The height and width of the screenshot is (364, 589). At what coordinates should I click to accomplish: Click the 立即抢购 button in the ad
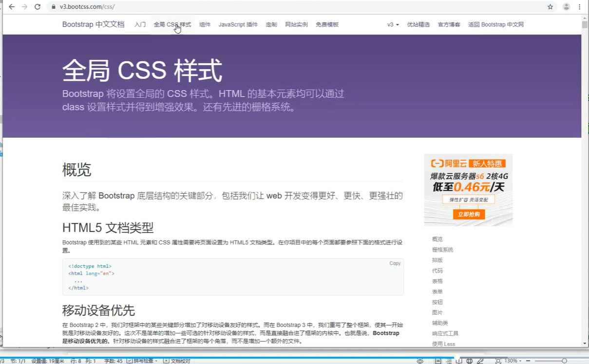(468, 214)
